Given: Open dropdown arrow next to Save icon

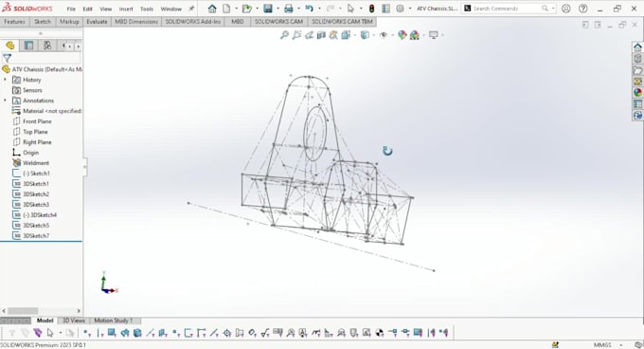Looking at the screenshot, I should click(x=277, y=9).
